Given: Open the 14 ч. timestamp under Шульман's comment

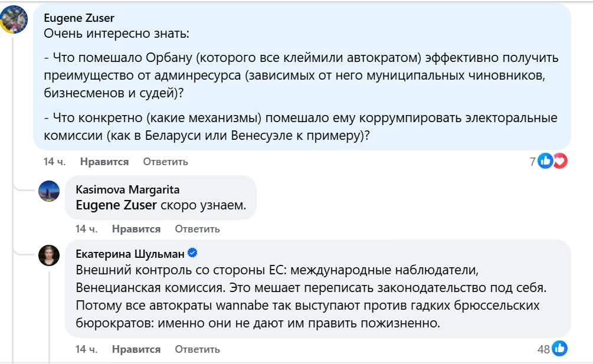Looking at the screenshot, I should coord(86,349).
